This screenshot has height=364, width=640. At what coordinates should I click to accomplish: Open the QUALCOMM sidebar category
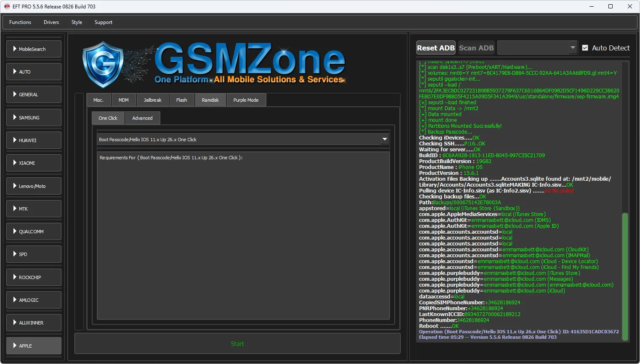(x=34, y=232)
